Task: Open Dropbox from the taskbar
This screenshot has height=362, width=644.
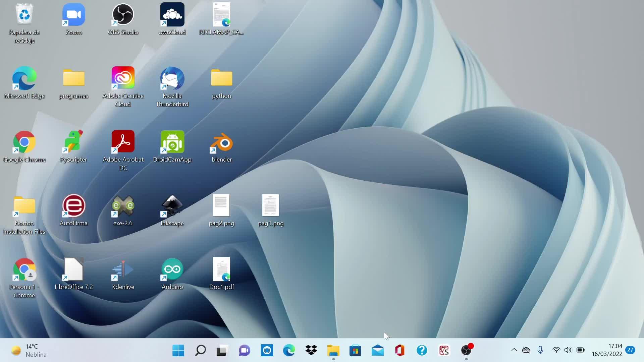Action: pyautogui.click(x=311, y=351)
